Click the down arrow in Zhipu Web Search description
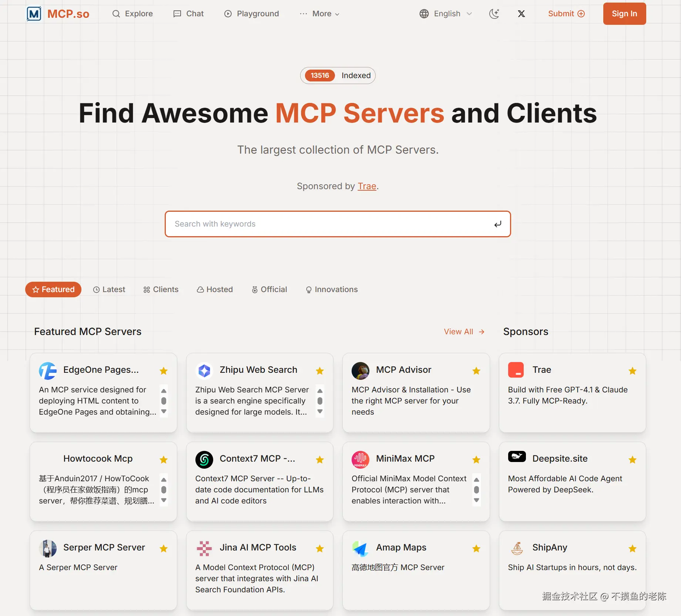The height and width of the screenshot is (616, 681). tap(320, 411)
